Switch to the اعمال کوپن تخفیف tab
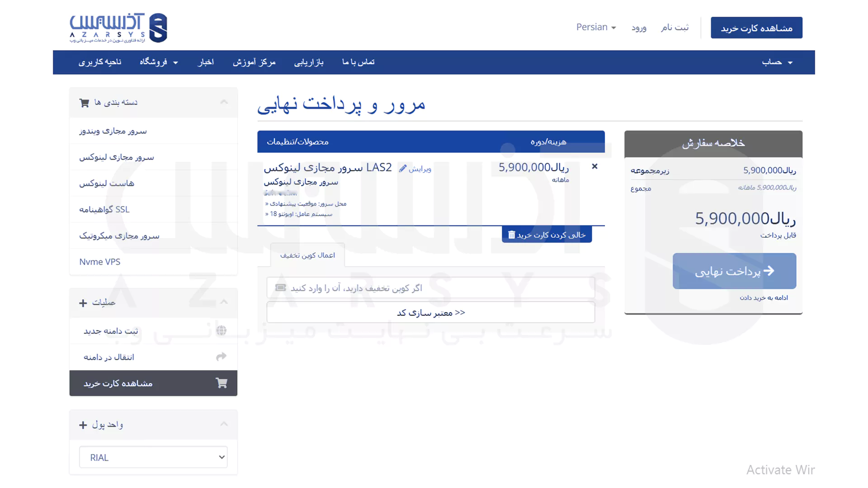This screenshot has width=868, height=488. 307,255
